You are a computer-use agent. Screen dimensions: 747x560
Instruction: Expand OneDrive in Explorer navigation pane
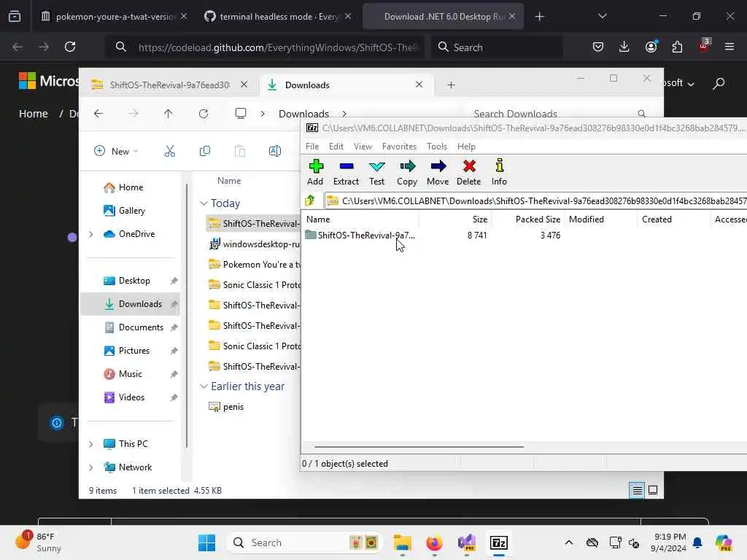click(x=91, y=234)
